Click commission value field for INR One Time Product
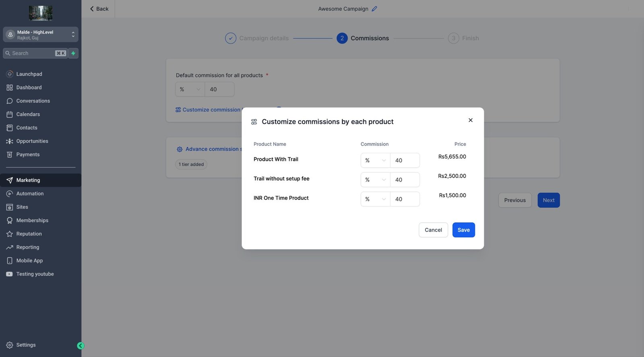 tap(405, 199)
